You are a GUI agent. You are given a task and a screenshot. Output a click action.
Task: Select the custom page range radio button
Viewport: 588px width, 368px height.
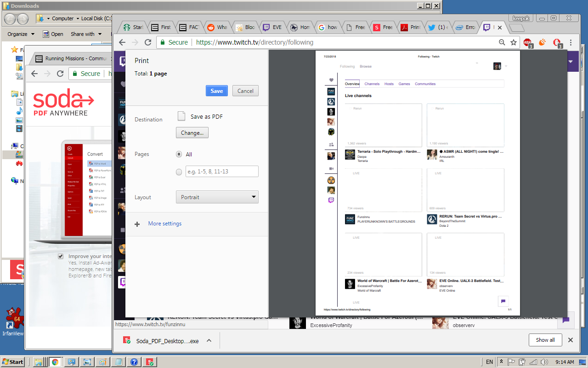point(179,172)
